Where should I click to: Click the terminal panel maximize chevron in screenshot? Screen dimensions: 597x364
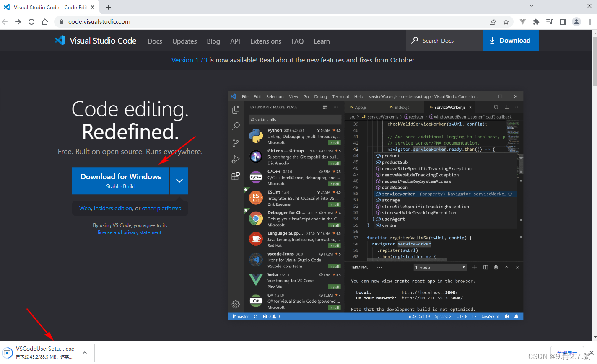(506, 267)
